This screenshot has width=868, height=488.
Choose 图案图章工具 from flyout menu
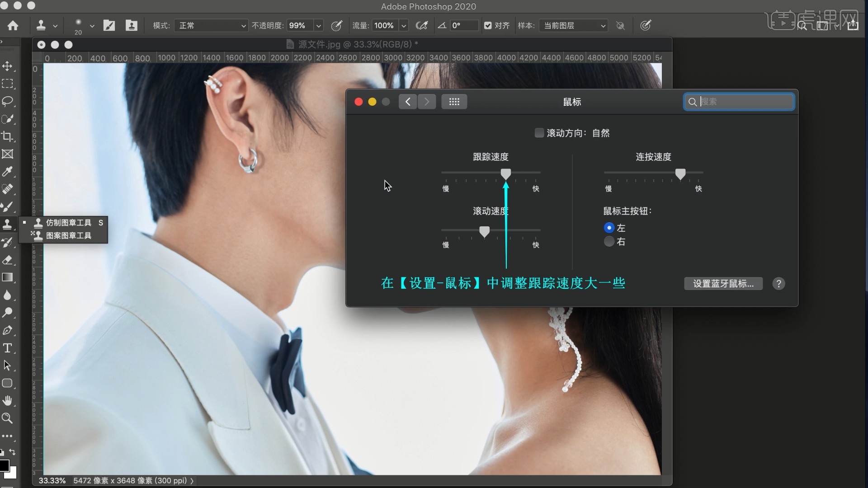(x=68, y=236)
